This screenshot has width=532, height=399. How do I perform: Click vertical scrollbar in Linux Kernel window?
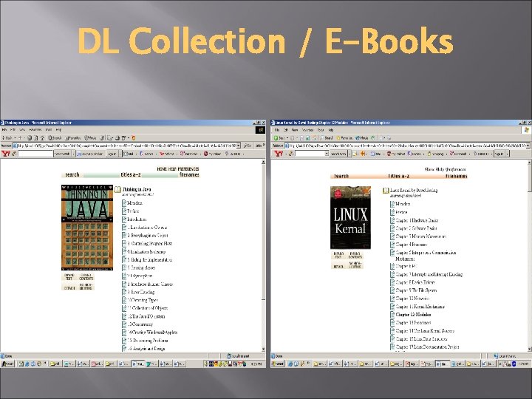coord(530,256)
